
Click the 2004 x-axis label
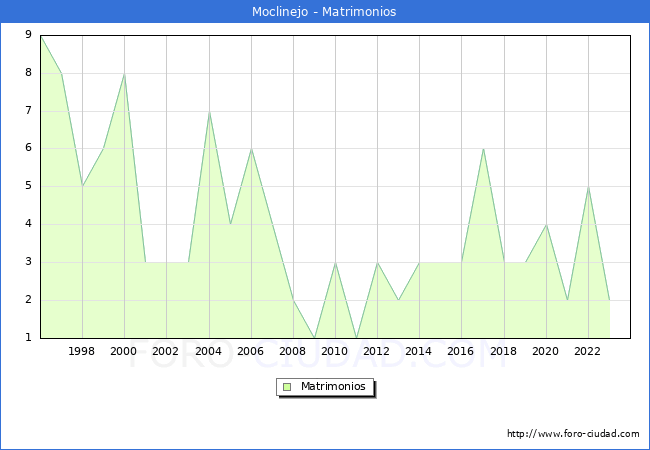point(208,351)
